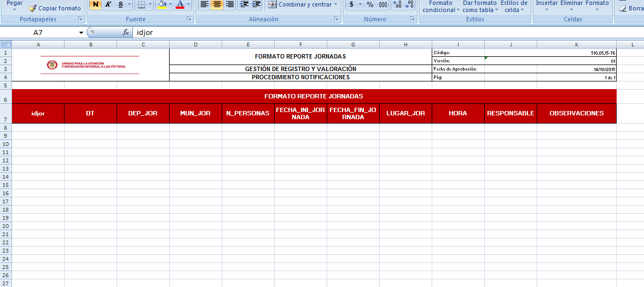644x287 pixels.
Task: Open accounting format dropdown arrow
Action: tap(361, 4)
